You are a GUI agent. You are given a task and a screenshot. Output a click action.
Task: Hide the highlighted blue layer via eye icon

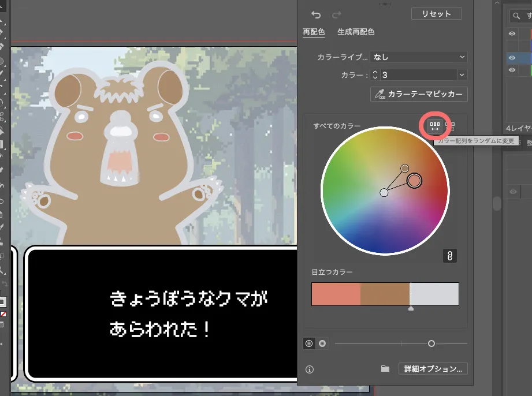512,58
